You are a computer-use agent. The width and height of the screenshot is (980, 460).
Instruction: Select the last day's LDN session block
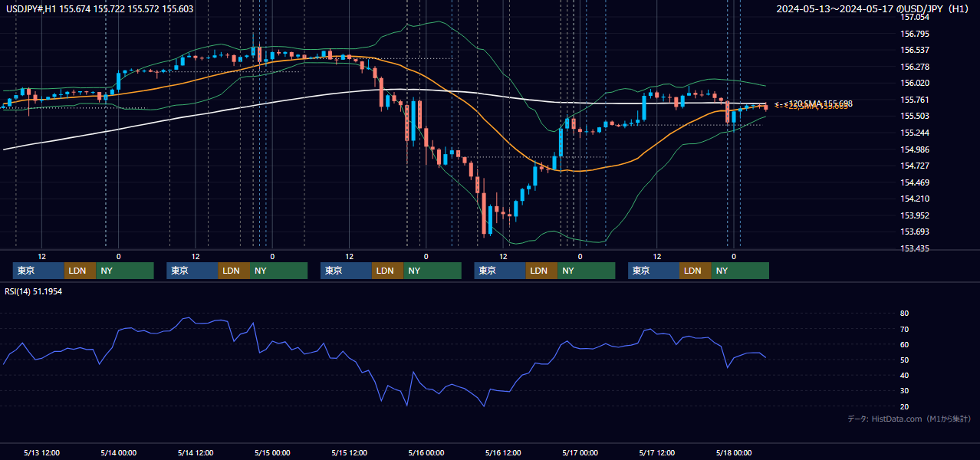(x=696, y=271)
